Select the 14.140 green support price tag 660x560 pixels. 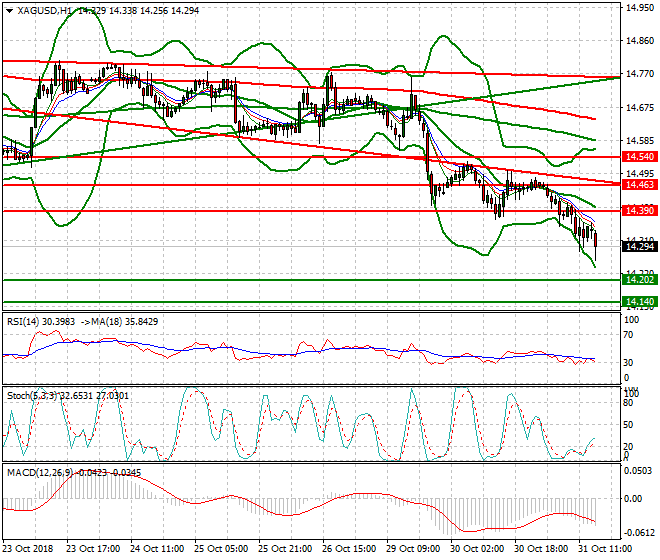[639, 301]
